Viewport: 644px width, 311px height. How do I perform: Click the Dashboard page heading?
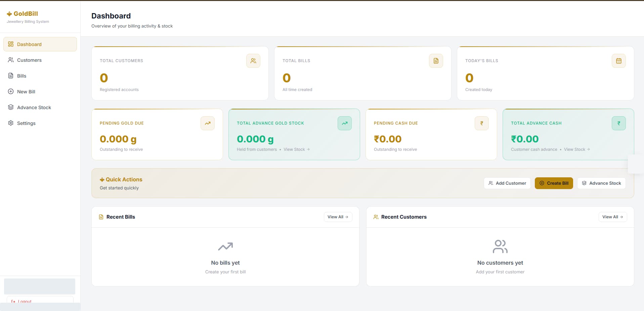tap(111, 16)
